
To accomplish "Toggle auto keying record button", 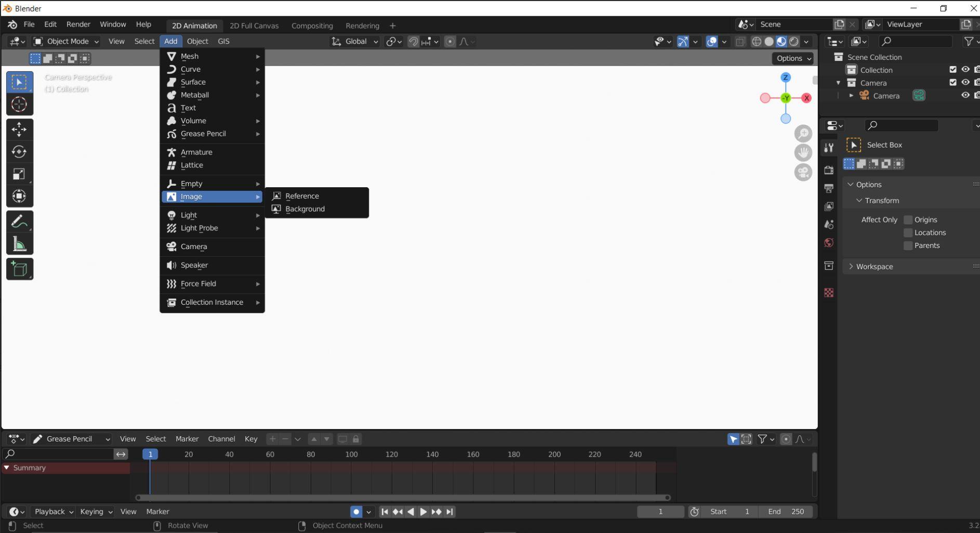I will 356,512.
